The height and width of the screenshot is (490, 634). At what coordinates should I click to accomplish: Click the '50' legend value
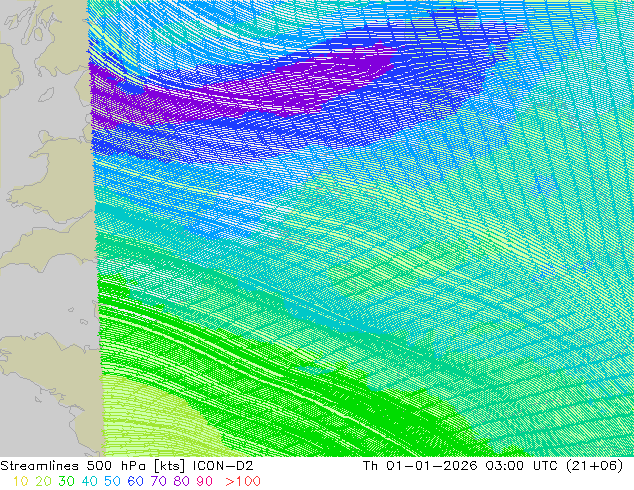point(112,481)
